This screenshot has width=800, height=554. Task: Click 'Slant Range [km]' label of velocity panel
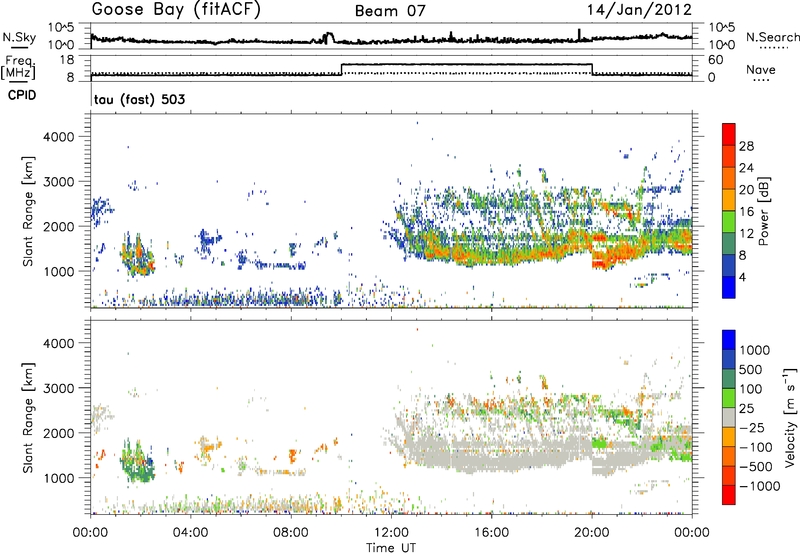click(28, 418)
